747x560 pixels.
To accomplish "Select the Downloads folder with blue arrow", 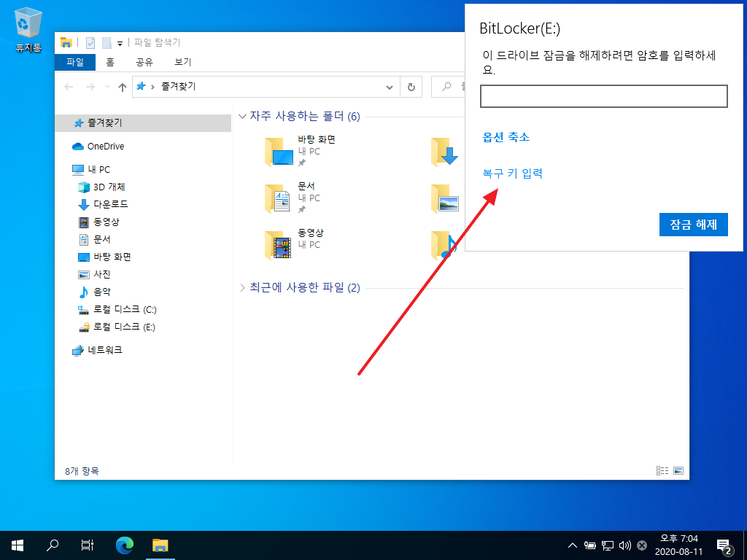I will [x=444, y=152].
